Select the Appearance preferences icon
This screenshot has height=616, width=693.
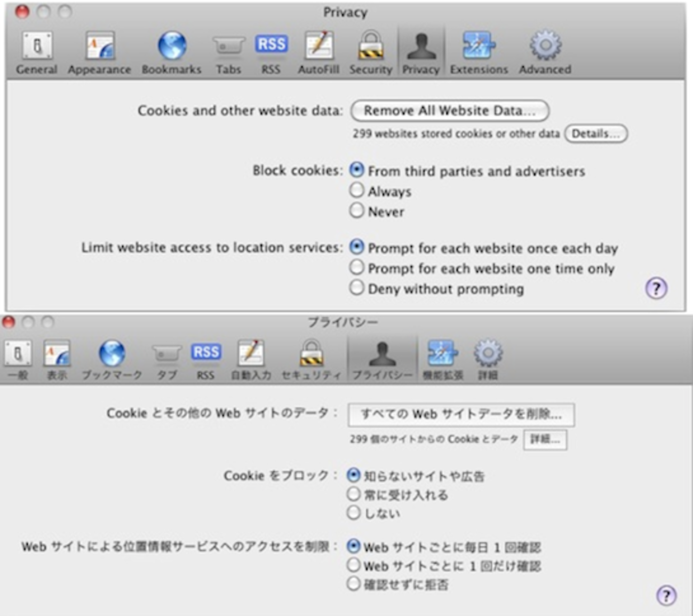tap(99, 52)
